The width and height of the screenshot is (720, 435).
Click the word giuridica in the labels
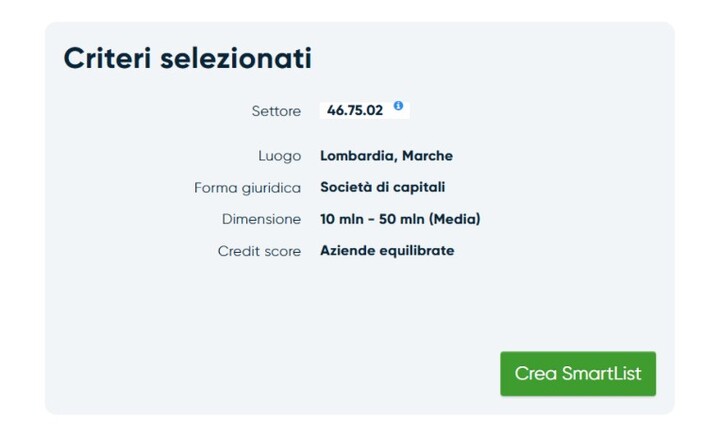coord(271,188)
